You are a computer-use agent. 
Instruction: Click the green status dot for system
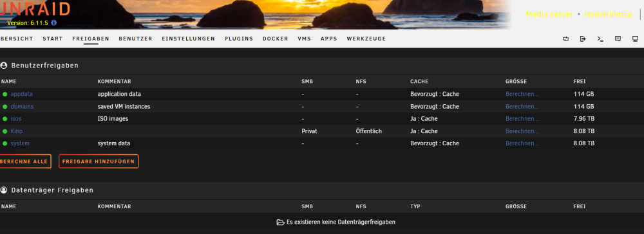click(5, 143)
